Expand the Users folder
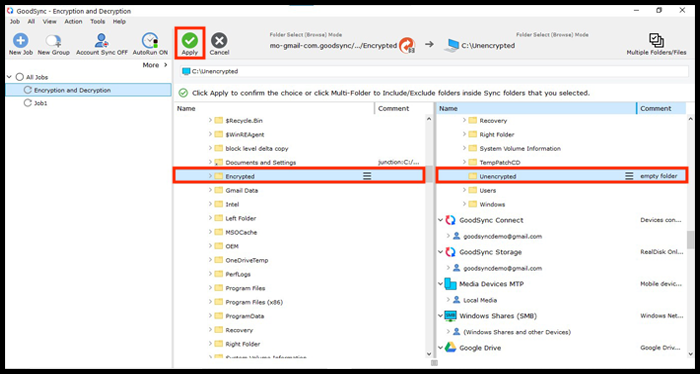 464,190
